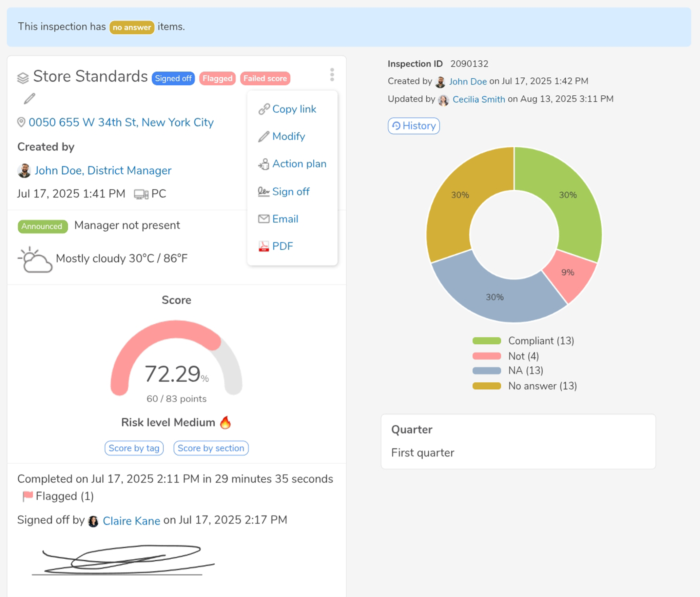Click the layers icon beside Store Standards
This screenshot has width=700, height=597.
pyautogui.click(x=23, y=78)
